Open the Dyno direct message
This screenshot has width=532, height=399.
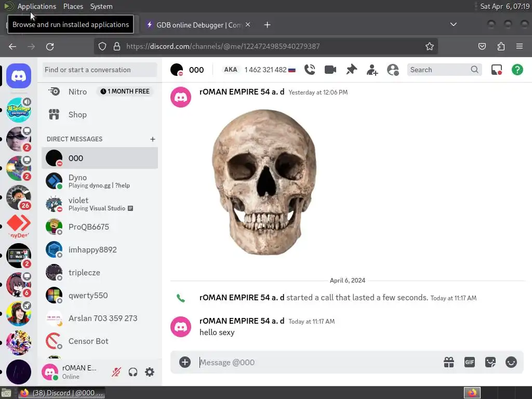pyautogui.click(x=100, y=181)
